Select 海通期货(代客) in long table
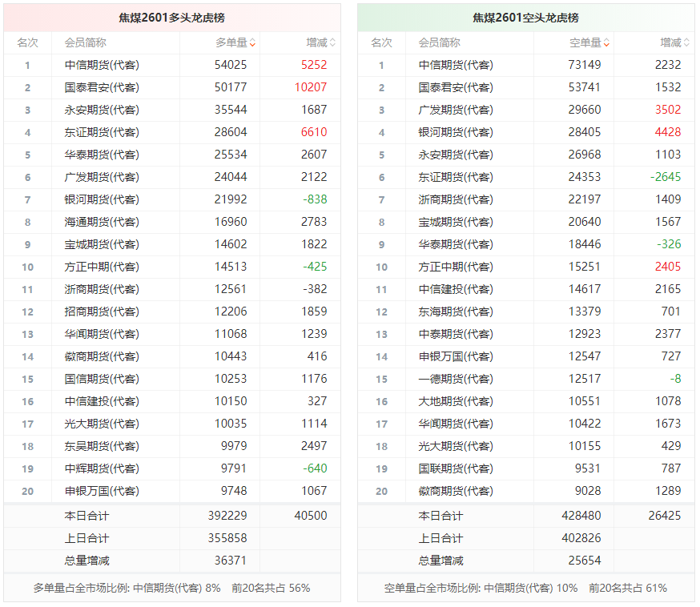The width and height of the screenshot is (700, 607). pyautogui.click(x=102, y=223)
